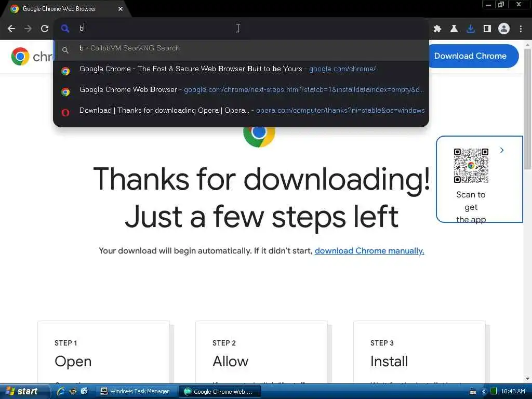Click the scrollbar down arrow
Screen dimensions: 532x399
click(x=527, y=379)
